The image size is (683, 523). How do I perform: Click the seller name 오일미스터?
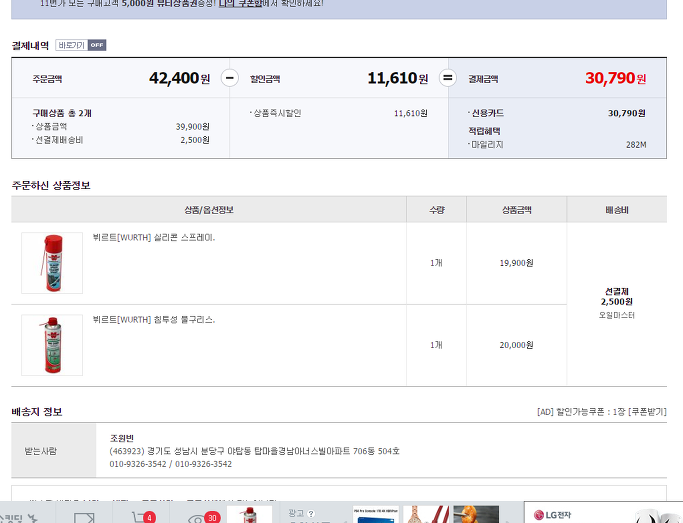pyautogui.click(x=616, y=315)
